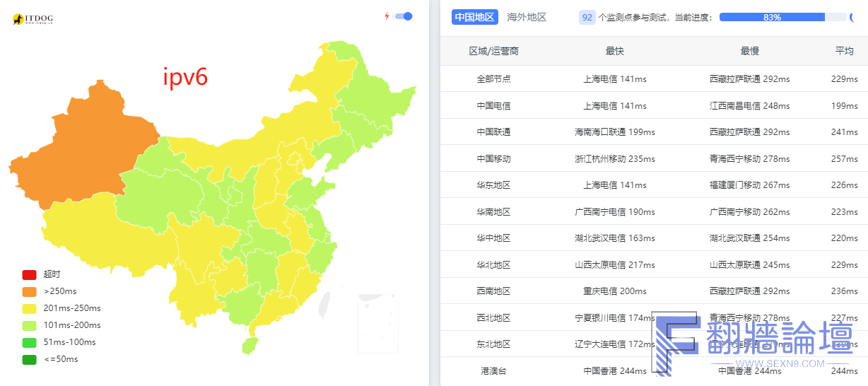
Task: Select the 中国电信 row
Action: tap(654, 105)
